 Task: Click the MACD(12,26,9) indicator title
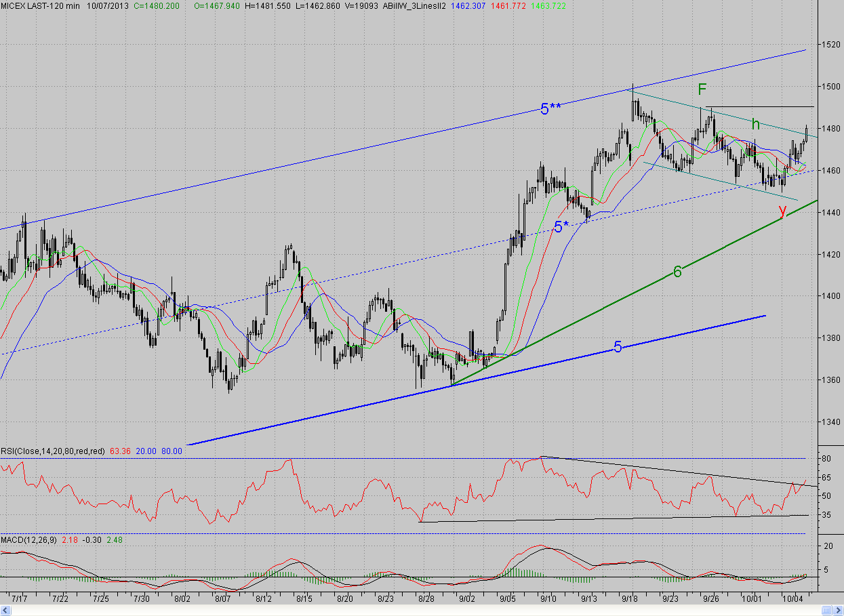coord(28,539)
